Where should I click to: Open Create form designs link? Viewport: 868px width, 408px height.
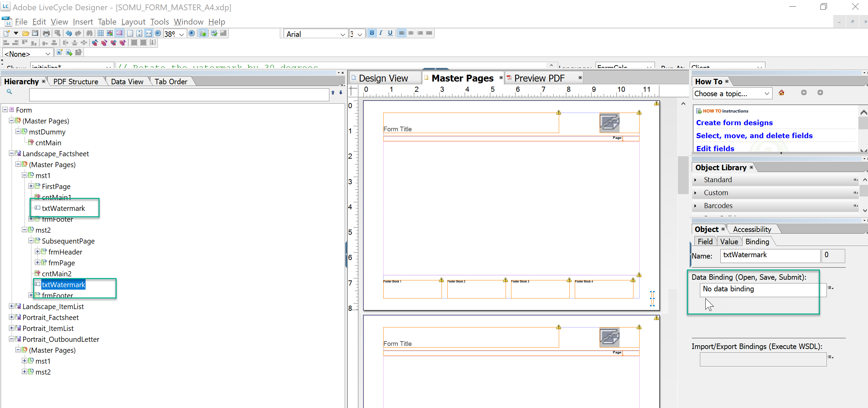click(734, 123)
